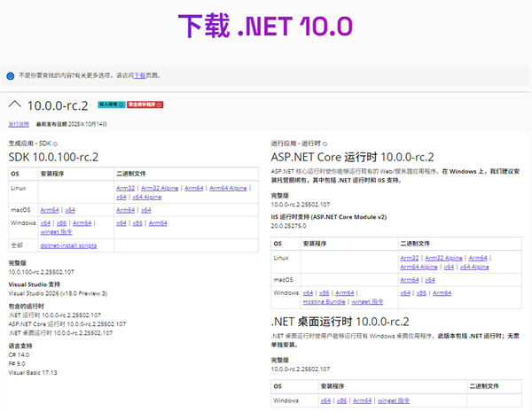Open ASP.NET Core Windows winget 指令 link

click(367, 301)
